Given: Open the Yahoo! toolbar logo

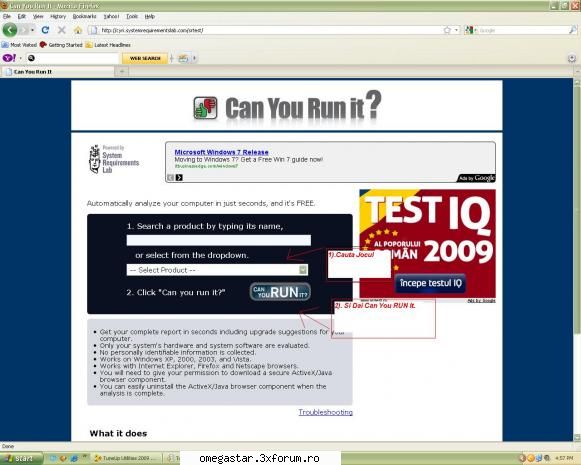Looking at the screenshot, I should coord(9,58).
